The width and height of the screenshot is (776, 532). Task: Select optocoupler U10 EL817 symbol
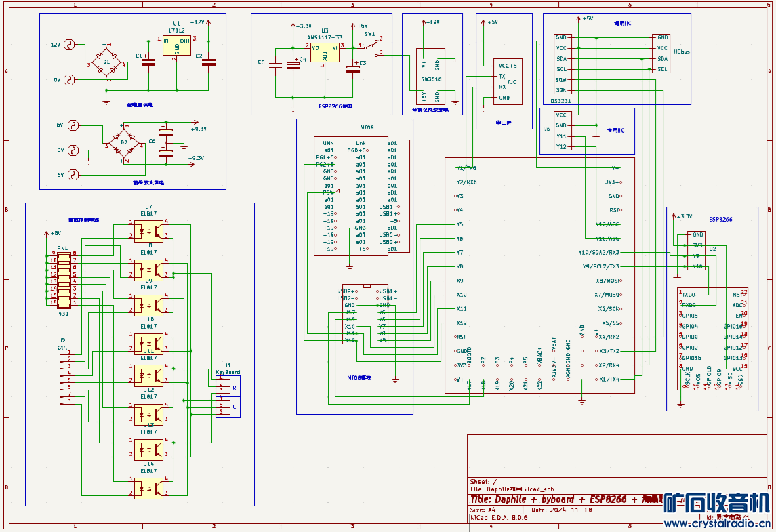[148, 344]
